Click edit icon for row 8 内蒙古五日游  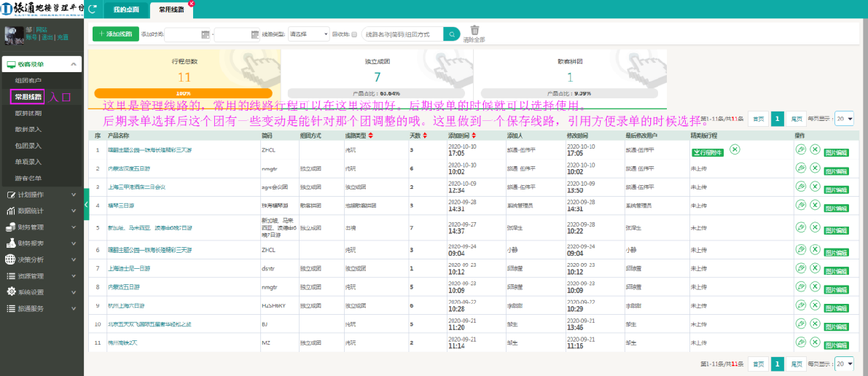pyautogui.click(x=800, y=287)
